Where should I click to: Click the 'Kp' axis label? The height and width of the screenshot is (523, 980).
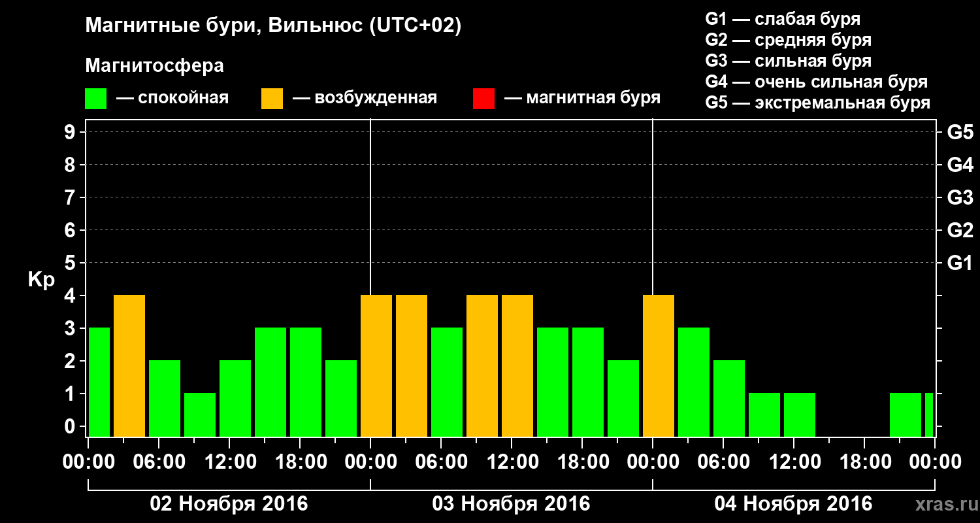click(x=41, y=280)
